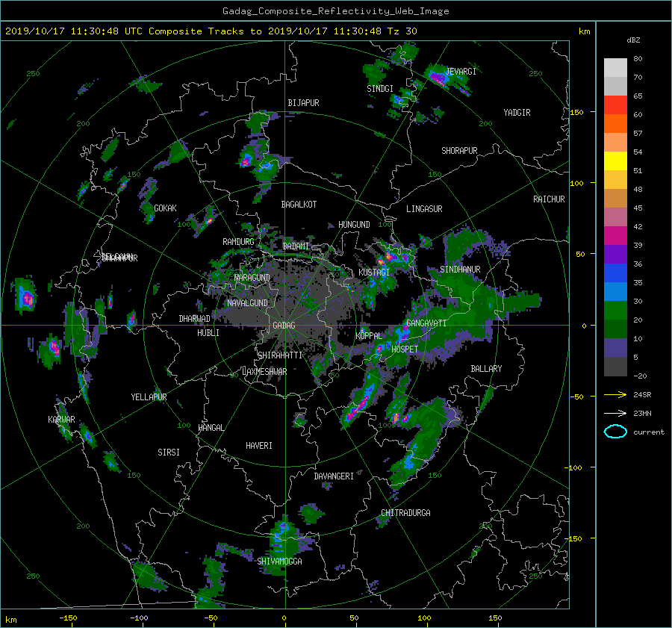This screenshot has height=628, width=672.
Task: Click the white 23MN arrow legend icon
Action: point(615,413)
